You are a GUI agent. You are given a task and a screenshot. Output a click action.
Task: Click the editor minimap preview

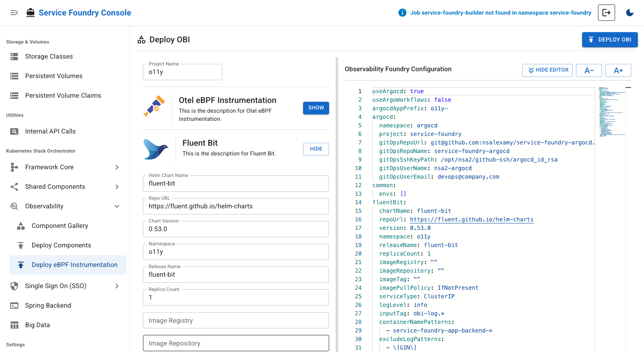coord(611,112)
